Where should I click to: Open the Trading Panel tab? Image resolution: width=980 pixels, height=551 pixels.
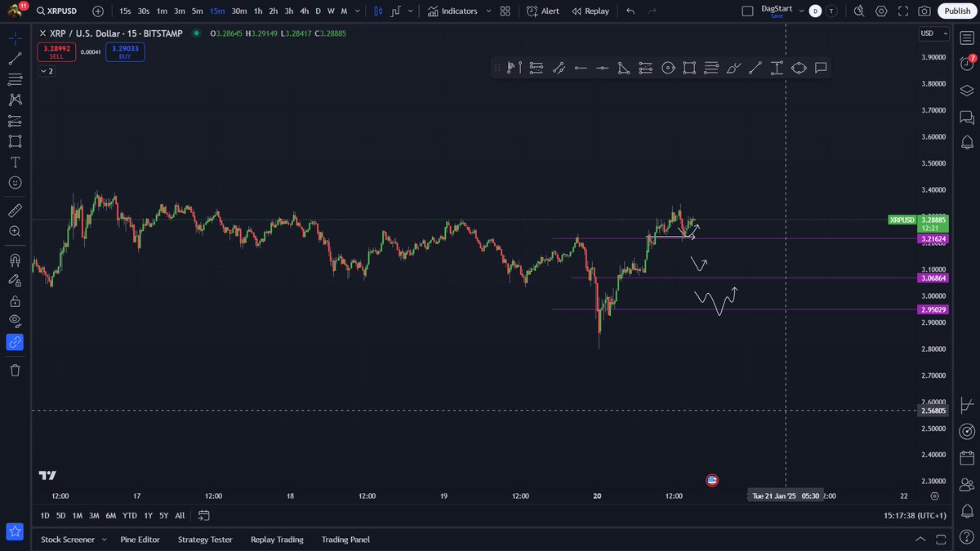point(345,540)
